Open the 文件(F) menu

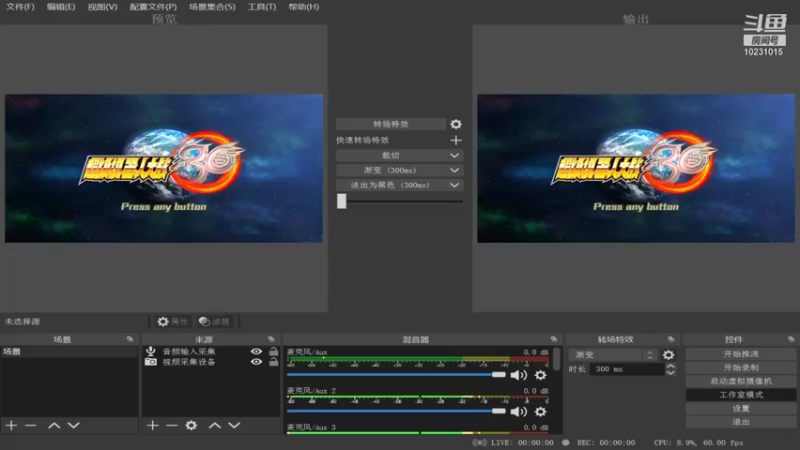pyautogui.click(x=20, y=7)
